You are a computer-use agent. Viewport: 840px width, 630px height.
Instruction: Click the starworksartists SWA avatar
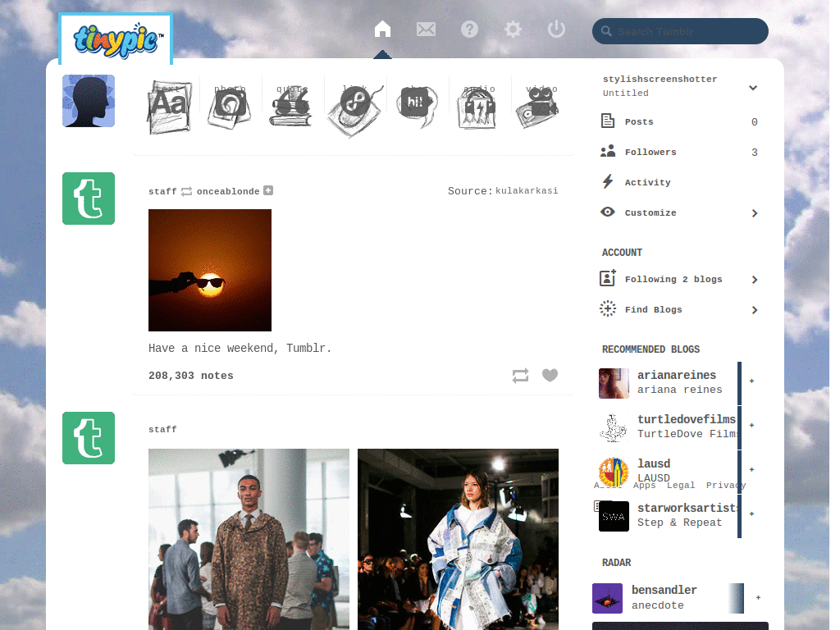tap(614, 517)
